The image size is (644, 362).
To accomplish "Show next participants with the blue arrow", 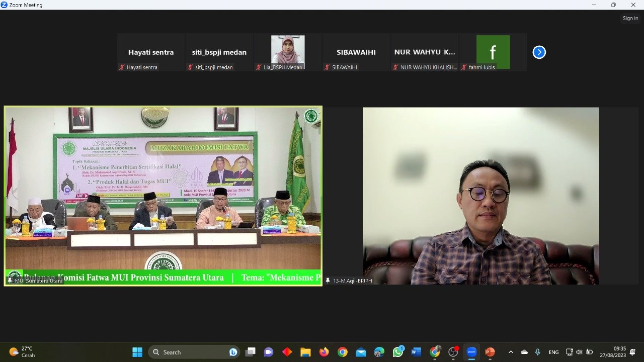I will click(x=539, y=52).
